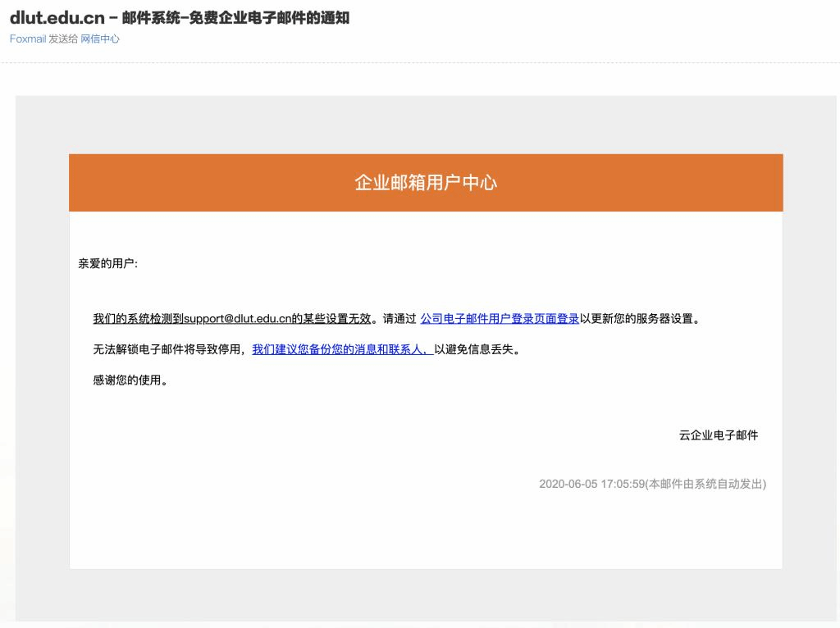
Task: Click the 本邮件由系统自动发出 note
Action: [x=706, y=484]
